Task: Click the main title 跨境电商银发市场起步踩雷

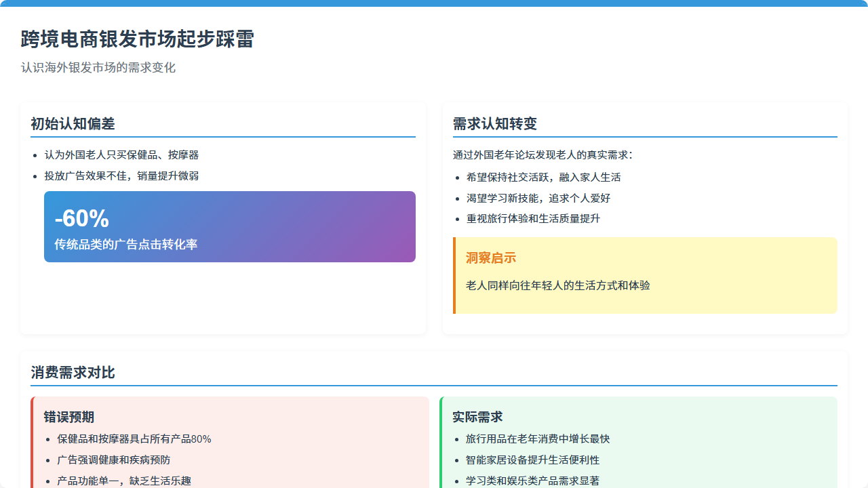Action: [137, 39]
